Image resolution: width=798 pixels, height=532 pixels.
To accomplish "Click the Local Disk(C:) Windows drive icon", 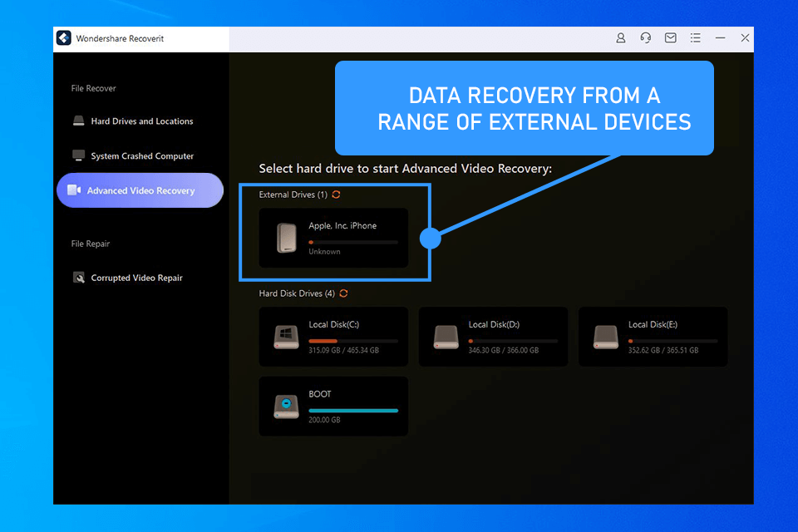I will tap(287, 337).
